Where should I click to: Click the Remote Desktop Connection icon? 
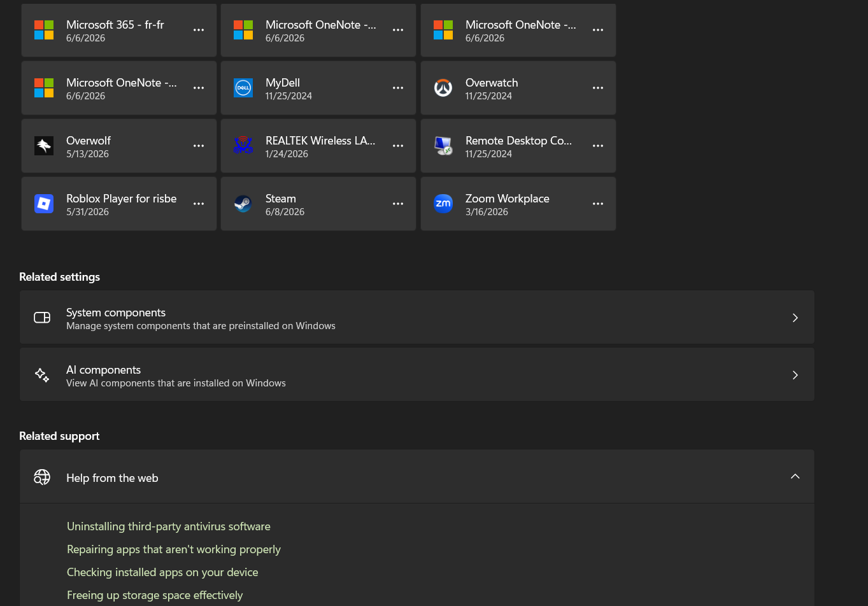pos(443,146)
